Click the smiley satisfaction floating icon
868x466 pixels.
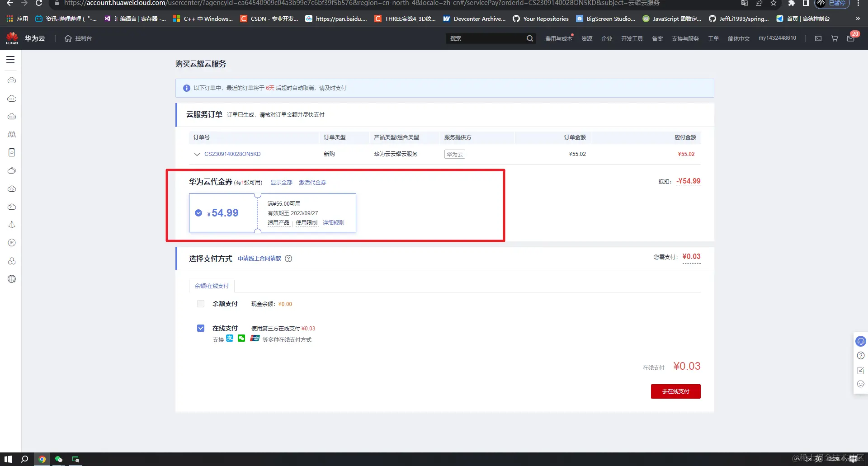point(861,384)
